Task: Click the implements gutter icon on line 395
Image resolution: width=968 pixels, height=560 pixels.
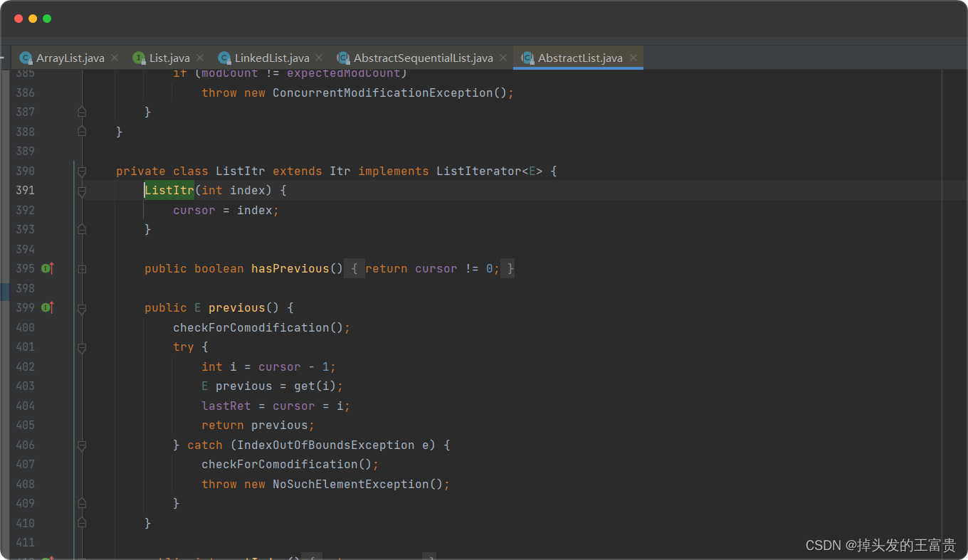Action: point(48,268)
